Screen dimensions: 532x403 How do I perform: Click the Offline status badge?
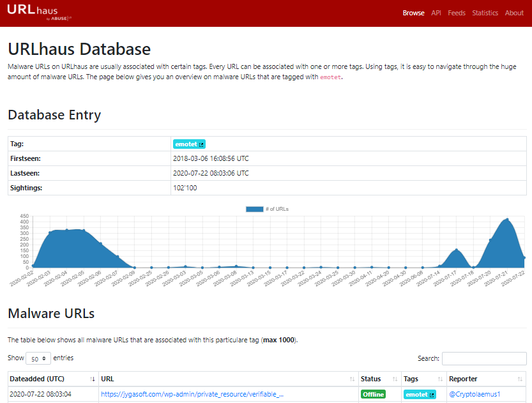pyautogui.click(x=373, y=394)
